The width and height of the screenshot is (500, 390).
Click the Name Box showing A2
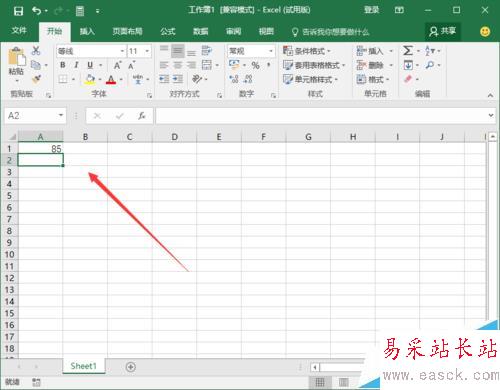click(35, 116)
